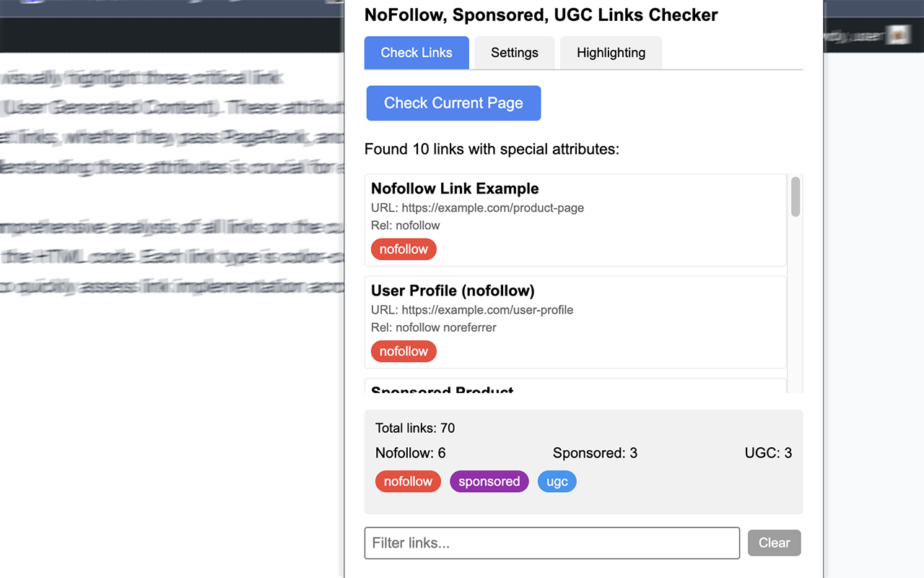Select the User Profile (nofollow) entry title
Screen dimensions: 924x578
(x=453, y=290)
